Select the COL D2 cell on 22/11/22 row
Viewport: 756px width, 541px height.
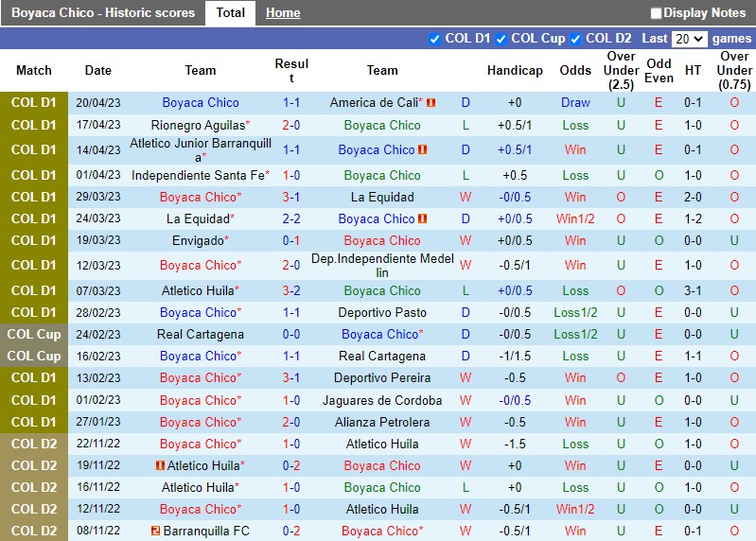(x=34, y=444)
